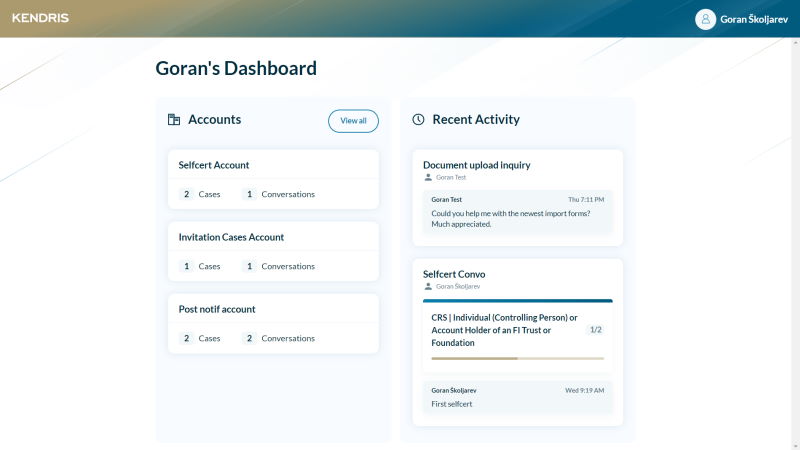
Task: Select Cases count in Invitation Cases Account
Action: (200, 266)
